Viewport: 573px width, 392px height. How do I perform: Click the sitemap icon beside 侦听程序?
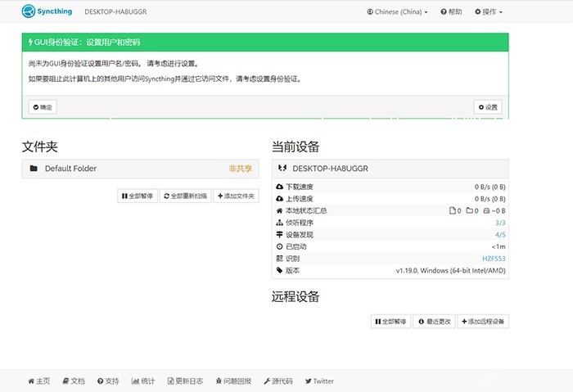pyautogui.click(x=280, y=223)
